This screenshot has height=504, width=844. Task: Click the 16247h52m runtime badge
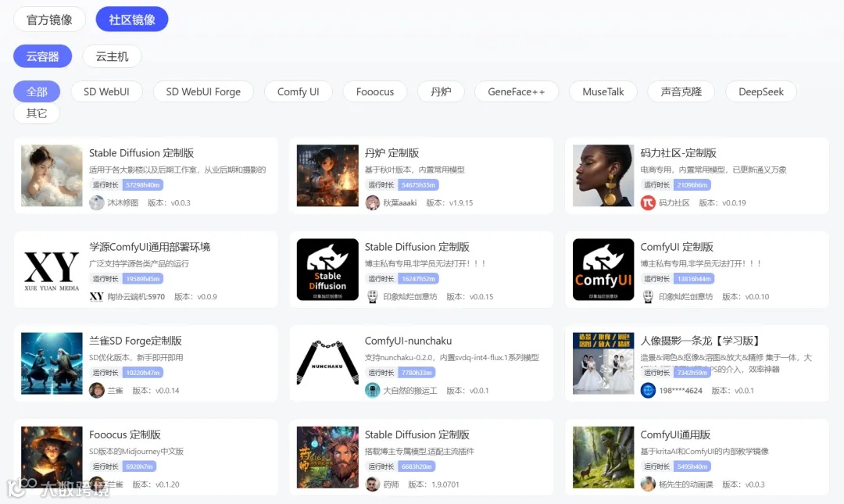[418, 278]
